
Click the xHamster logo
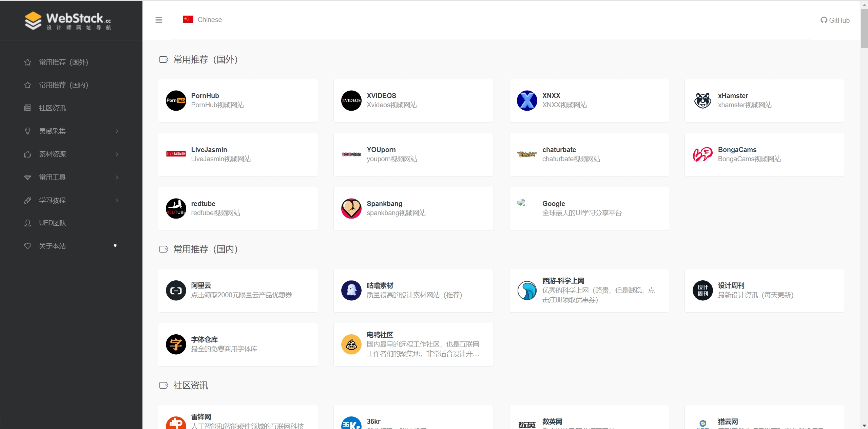pyautogui.click(x=703, y=100)
